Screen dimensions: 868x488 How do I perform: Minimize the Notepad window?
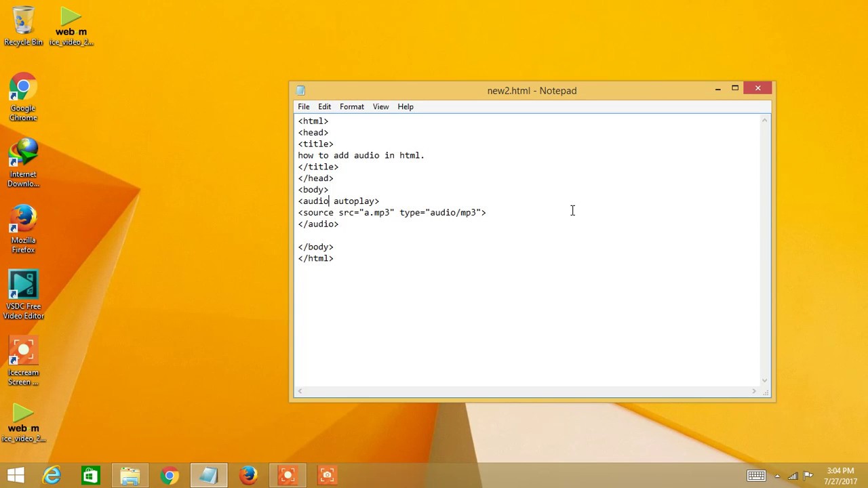click(x=718, y=88)
